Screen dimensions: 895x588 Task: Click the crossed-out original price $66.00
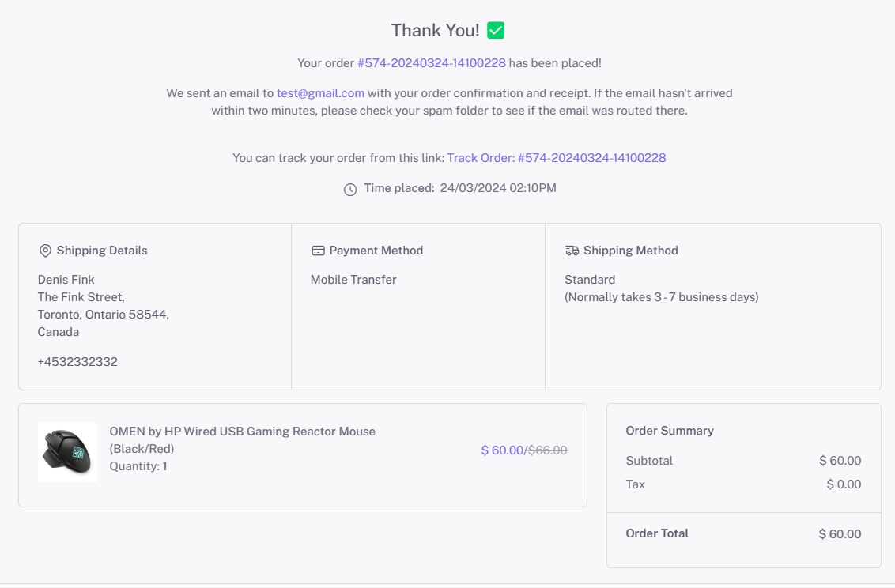pyautogui.click(x=548, y=450)
